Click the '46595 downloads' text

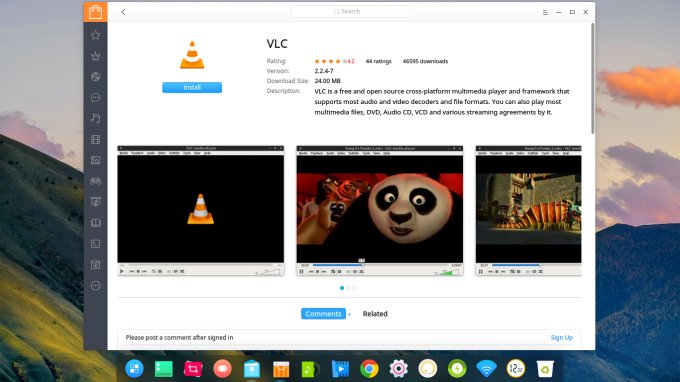[425, 61]
